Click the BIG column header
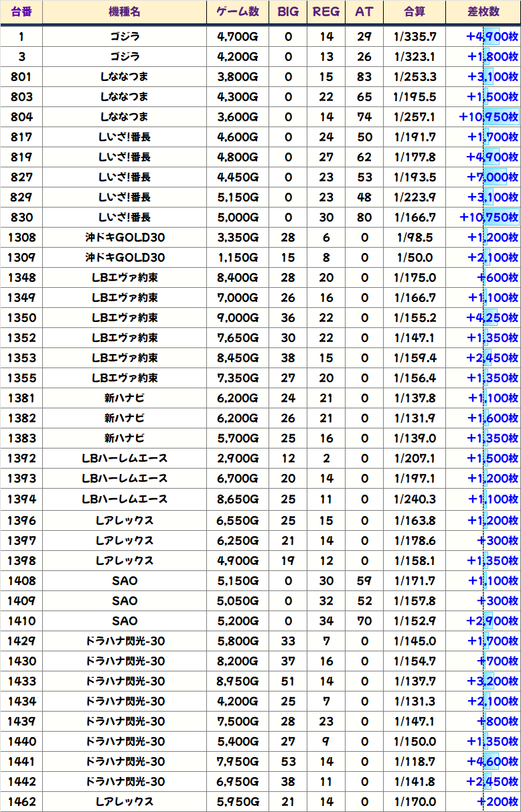The width and height of the screenshot is (521, 812). coord(288,12)
